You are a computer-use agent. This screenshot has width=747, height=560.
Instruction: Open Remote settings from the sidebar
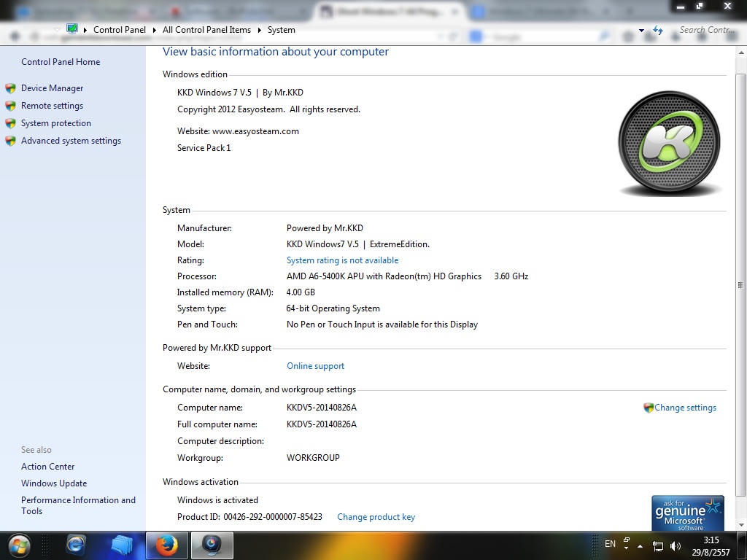click(x=52, y=106)
